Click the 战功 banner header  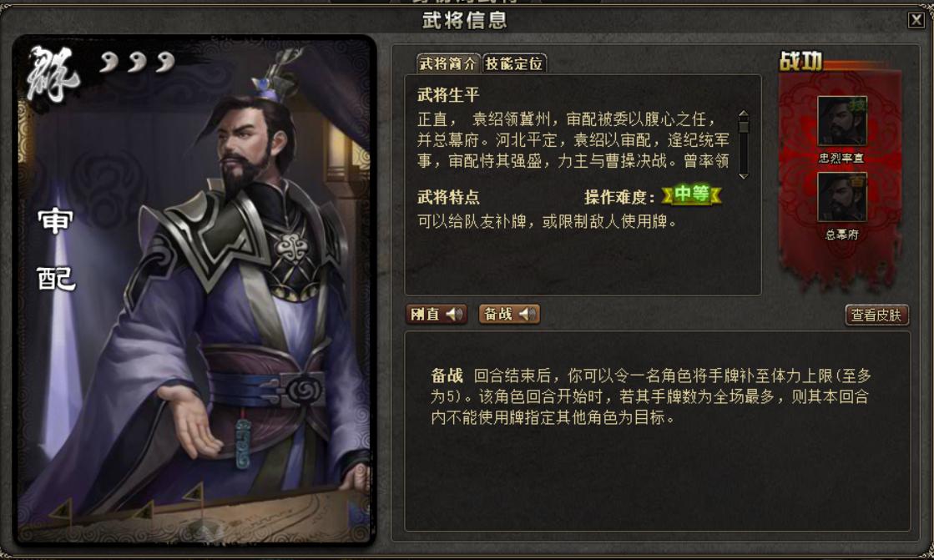[801, 61]
